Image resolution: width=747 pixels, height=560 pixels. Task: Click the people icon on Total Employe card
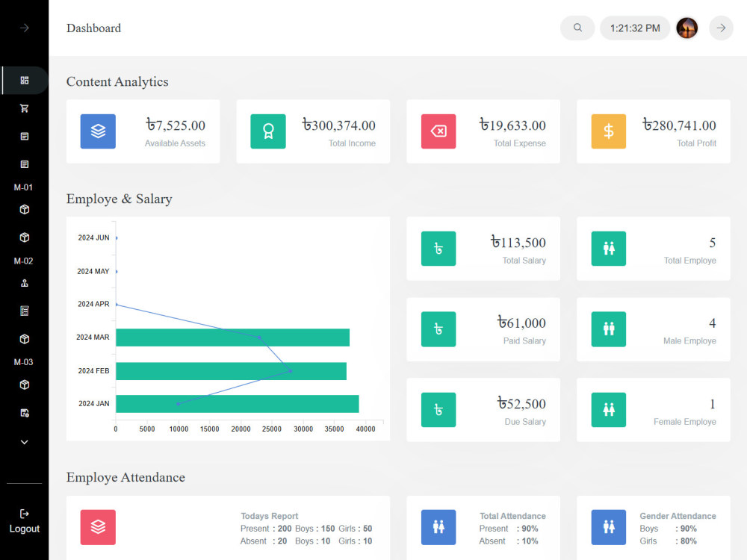pyautogui.click(x=608, y=249)
